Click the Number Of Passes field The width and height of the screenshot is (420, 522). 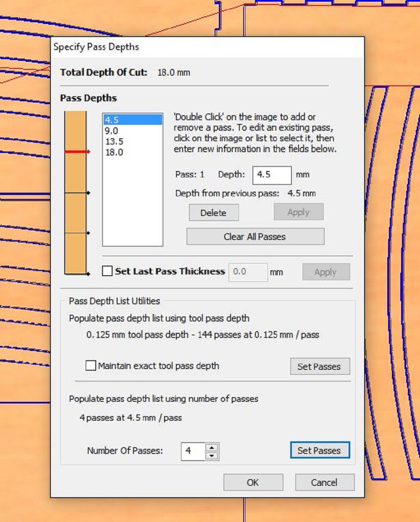click(193, 451)
